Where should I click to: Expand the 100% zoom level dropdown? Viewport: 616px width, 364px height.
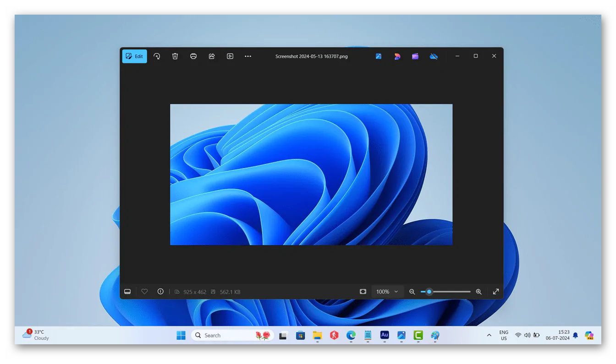point(387,292)
